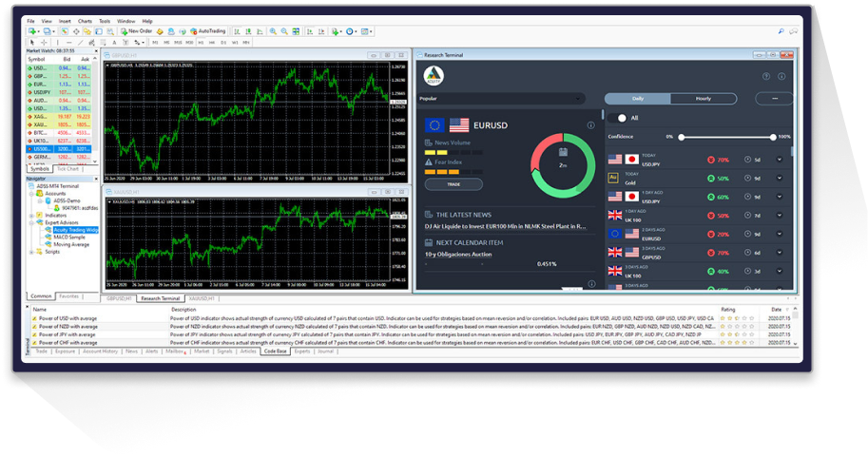Switch to W1 timeframe

click(235, 42)
